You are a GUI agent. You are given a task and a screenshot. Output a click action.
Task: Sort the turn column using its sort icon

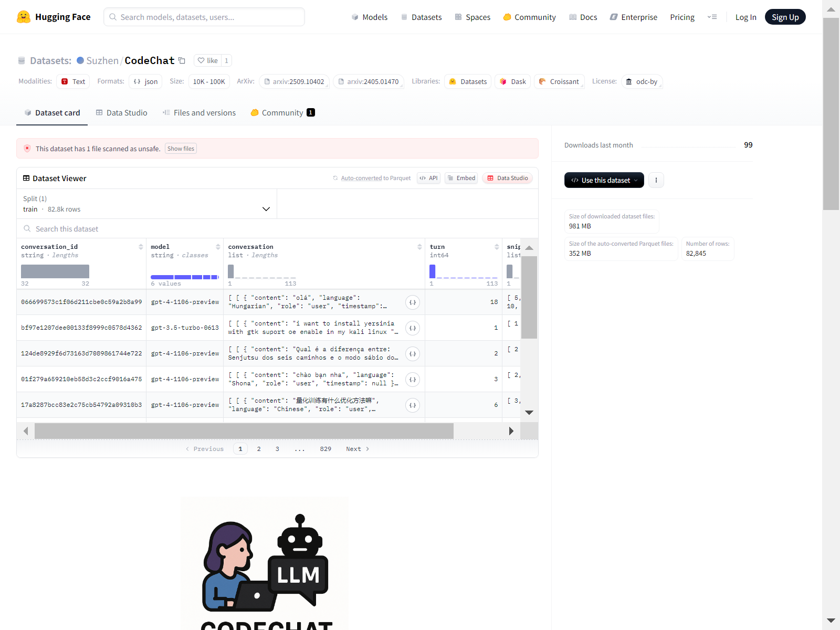tap(497, 247)
